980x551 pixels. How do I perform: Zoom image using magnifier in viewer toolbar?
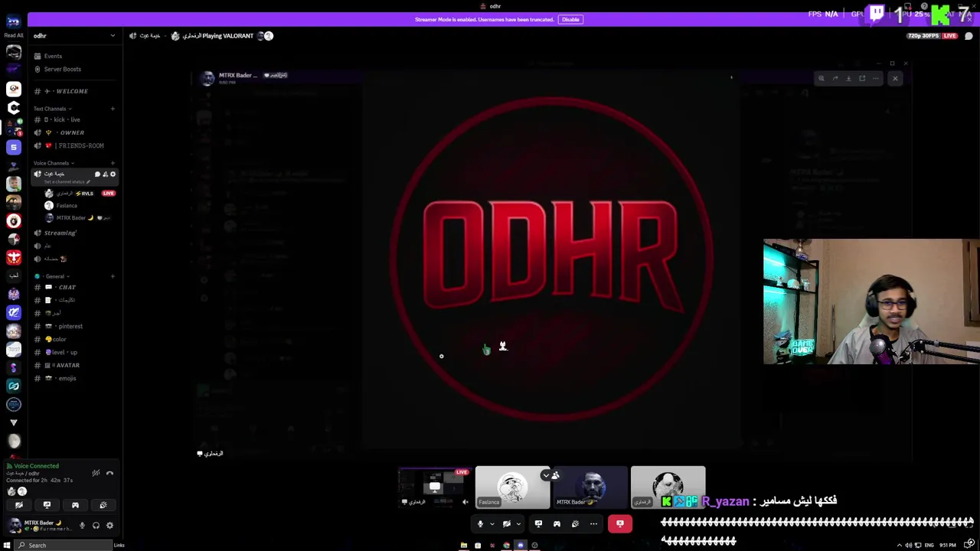tap(822, 78)
